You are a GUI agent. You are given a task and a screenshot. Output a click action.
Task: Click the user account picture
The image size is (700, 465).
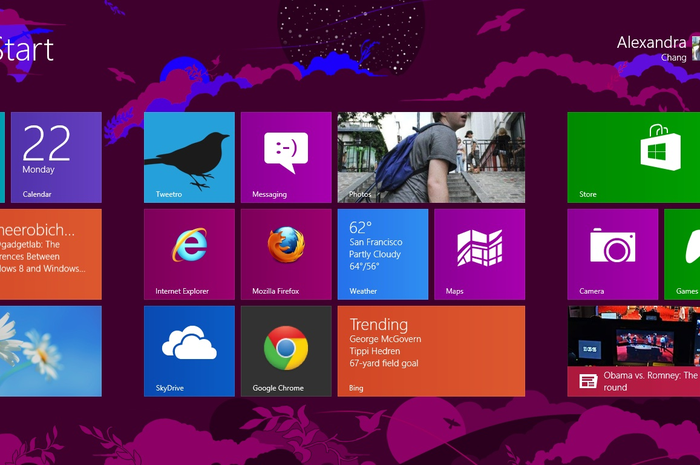pos(696,48)
